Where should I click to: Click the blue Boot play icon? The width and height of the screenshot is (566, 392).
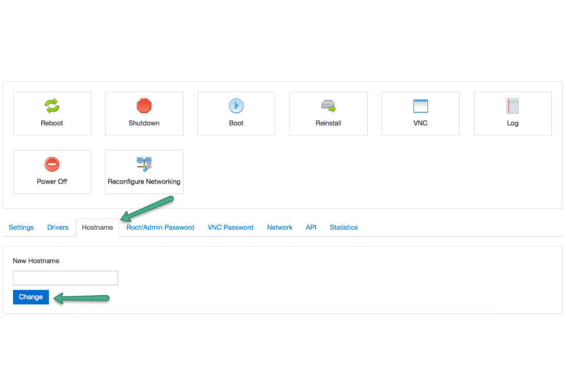[x=236, y=106]
